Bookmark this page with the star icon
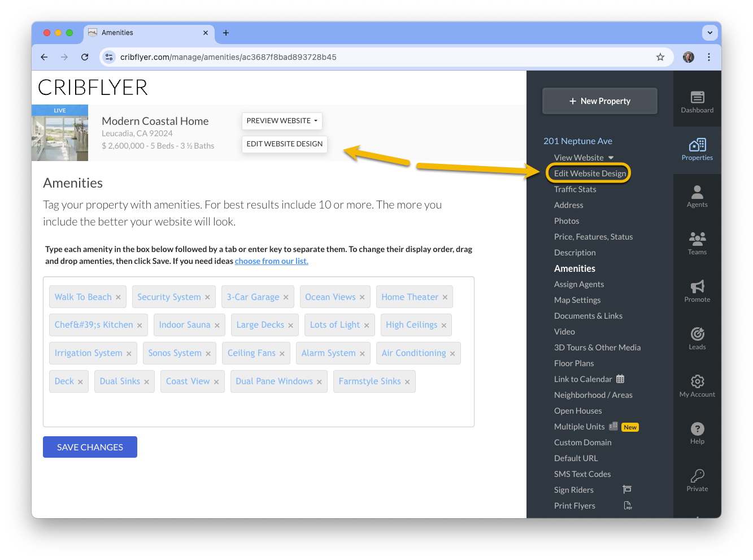 tap(660, 57)
